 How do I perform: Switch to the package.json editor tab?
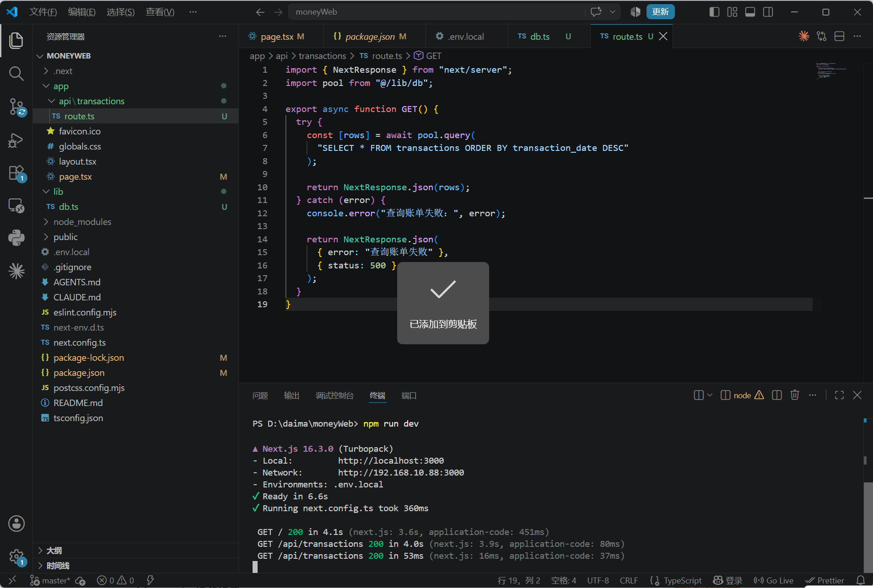374,36
